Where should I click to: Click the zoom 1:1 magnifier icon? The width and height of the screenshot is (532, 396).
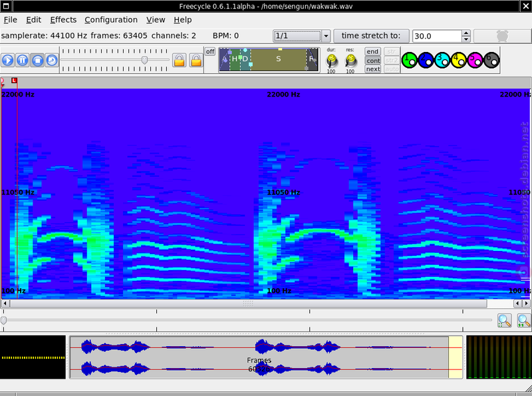(523, 321)
